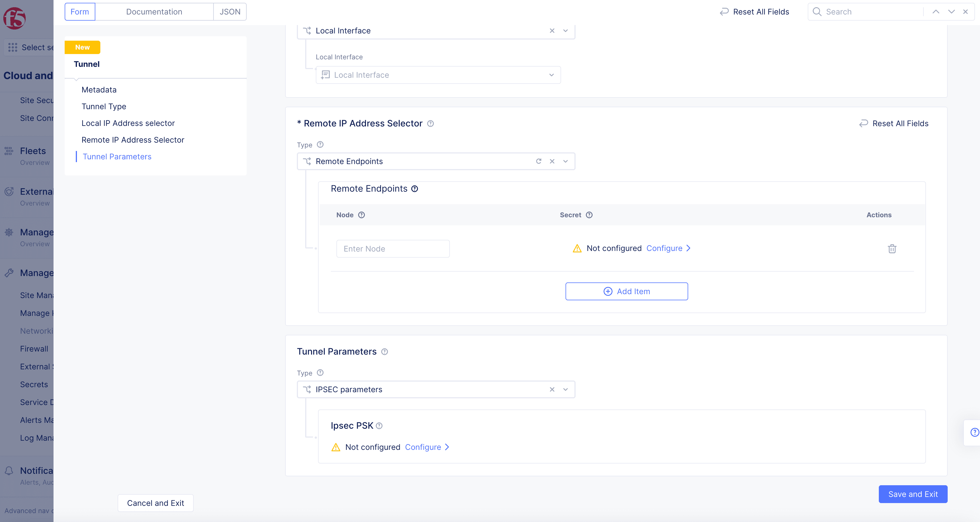The height and width of the screenshot is (522, 980).
Task: Click the External sidebar shield icon
Action: [9, 192]
